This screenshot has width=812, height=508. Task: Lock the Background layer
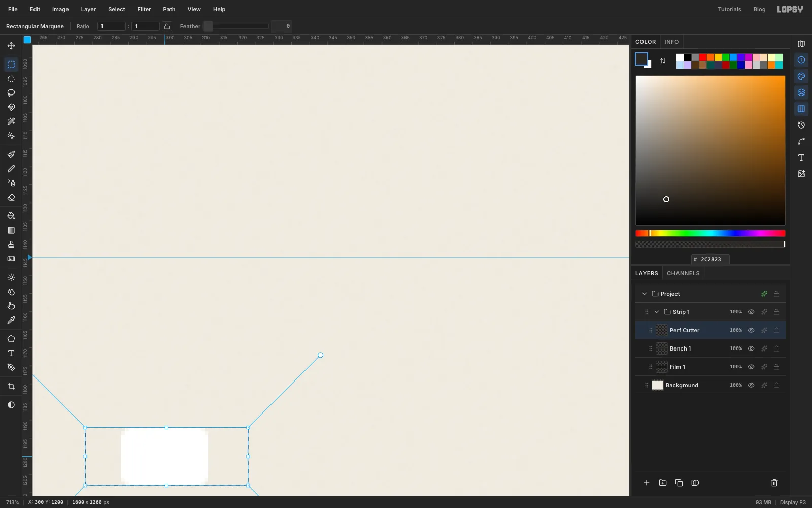point(776,385)
